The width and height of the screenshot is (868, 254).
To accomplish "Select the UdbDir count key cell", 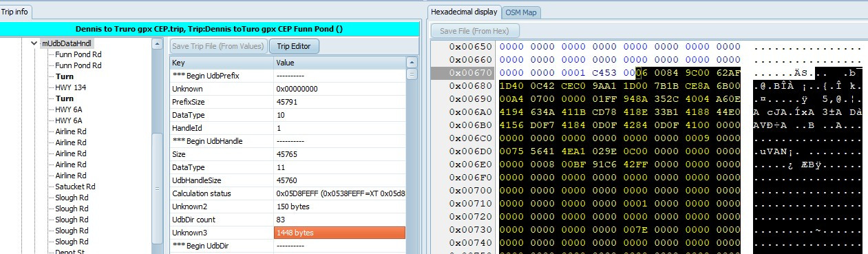I will click(x=221, y=220).
